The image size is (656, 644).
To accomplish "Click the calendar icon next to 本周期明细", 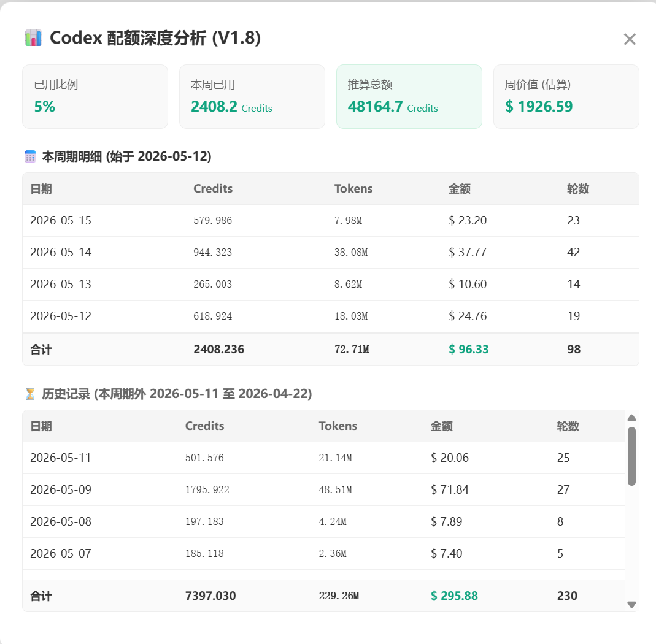I will [x=30, y=156].
